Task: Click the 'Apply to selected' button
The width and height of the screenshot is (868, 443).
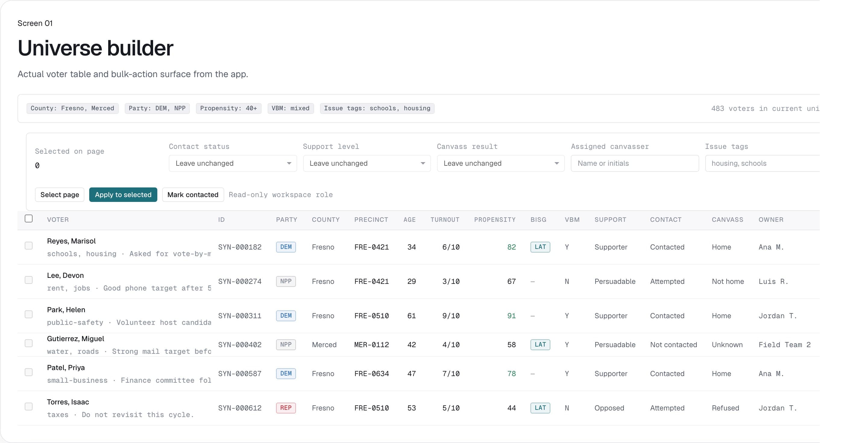Action: [x=123, y=194]
